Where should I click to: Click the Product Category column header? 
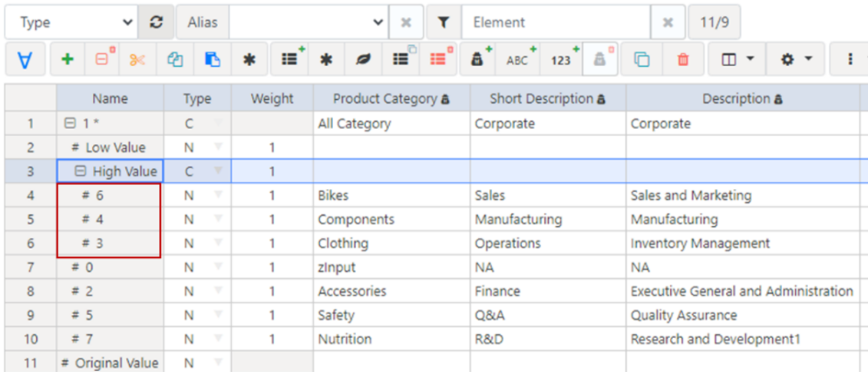(391, 98)
